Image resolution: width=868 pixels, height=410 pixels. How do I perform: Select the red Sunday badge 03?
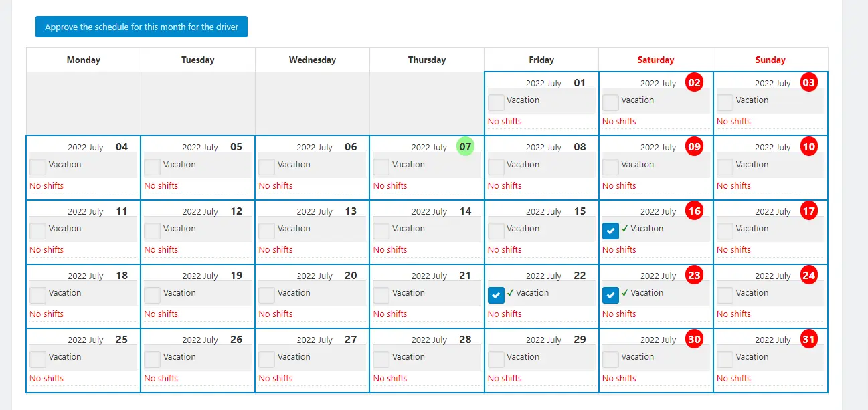coord(809,83)
